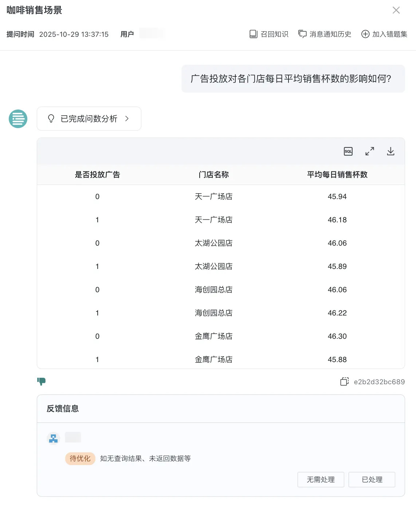
Task: Select the 待优化 status tag
Action: pos(80,458)
